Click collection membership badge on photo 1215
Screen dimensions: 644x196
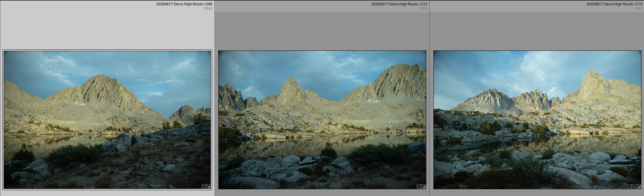click(x=634, y=186)
